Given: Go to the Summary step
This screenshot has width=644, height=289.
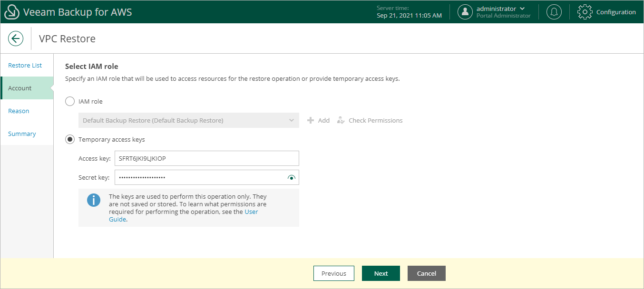Looking at the screenshot, I should point(22,134).
